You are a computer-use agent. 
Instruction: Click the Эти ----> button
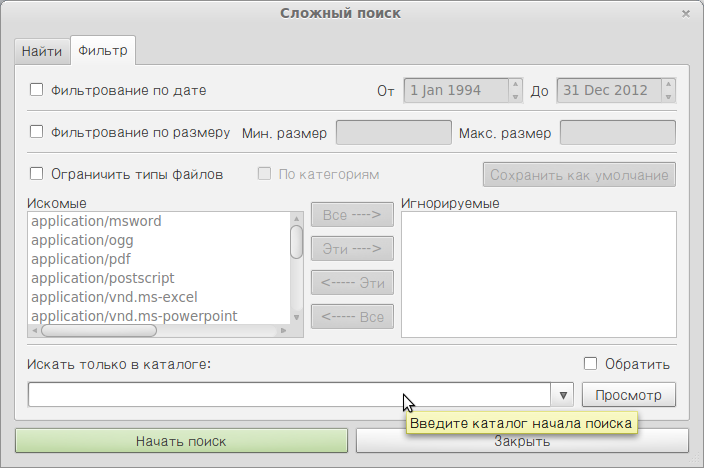352,248
